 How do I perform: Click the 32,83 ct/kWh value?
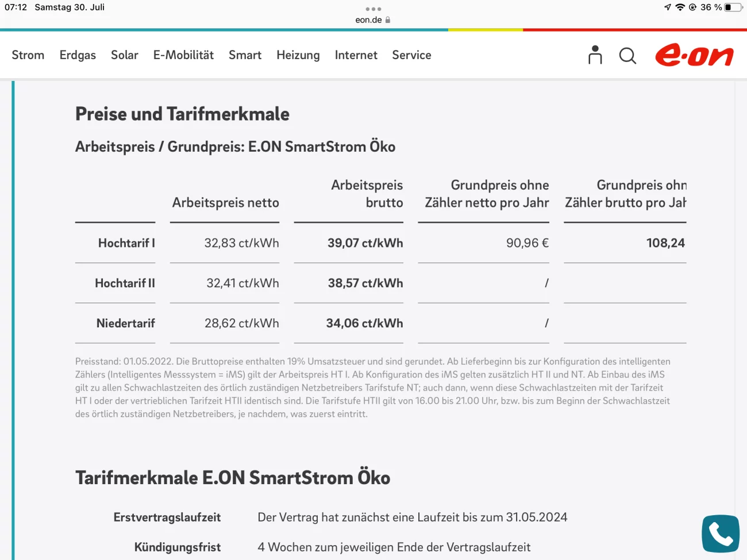[241, 243]
